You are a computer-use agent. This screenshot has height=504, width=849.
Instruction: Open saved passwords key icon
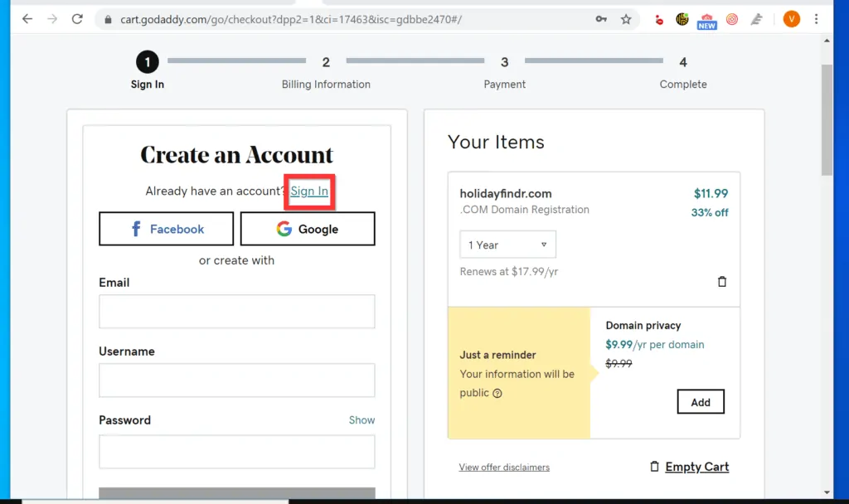pos(601,20)
